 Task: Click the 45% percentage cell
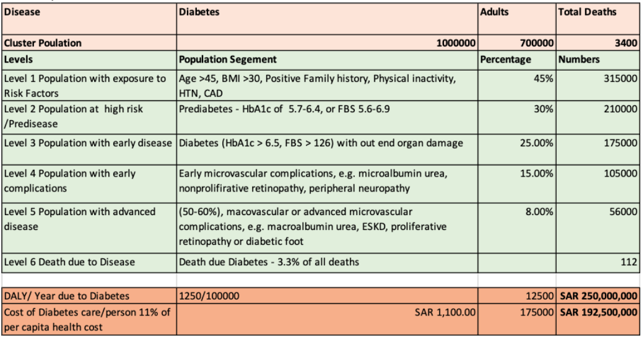pos(516,86)
